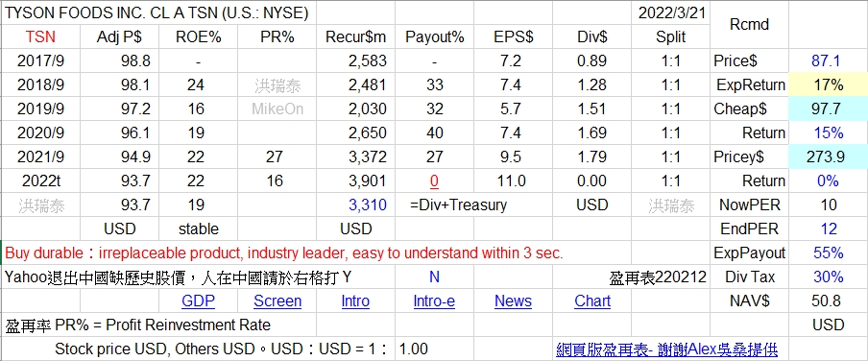Select the Div Tax 30% cell
868x361 pixels.
click(828, 277)
